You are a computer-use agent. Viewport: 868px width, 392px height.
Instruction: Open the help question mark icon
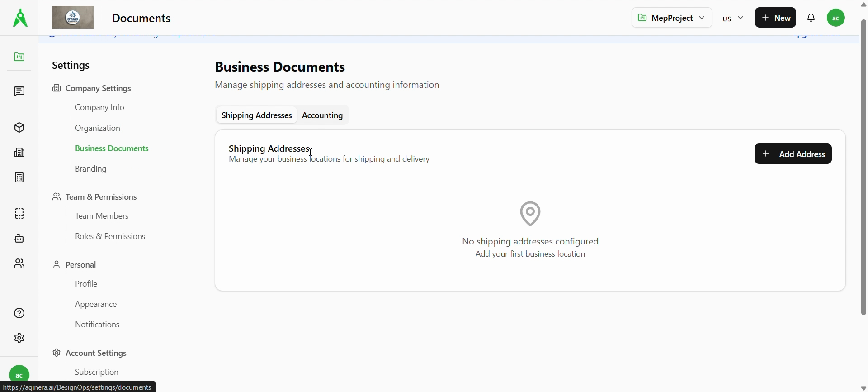pos(19,313)
